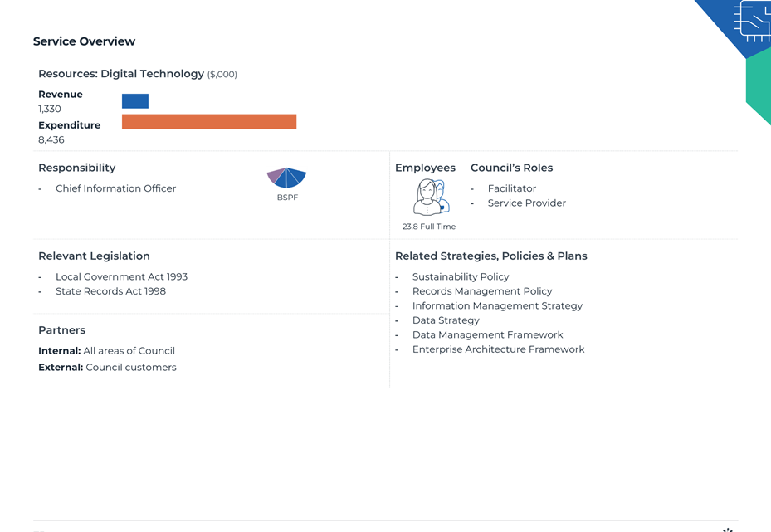
Task: Click the employees people icon
Action: pyautogui.click(x=432, y=198)
